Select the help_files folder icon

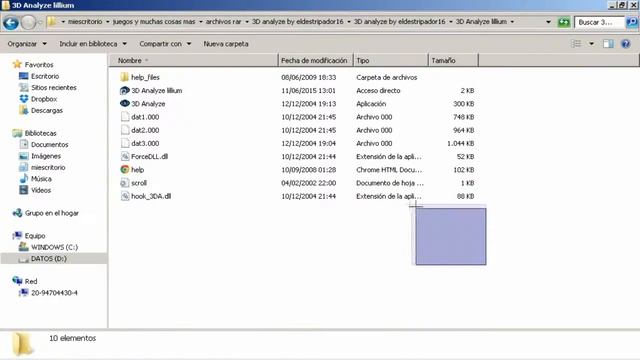125,77
